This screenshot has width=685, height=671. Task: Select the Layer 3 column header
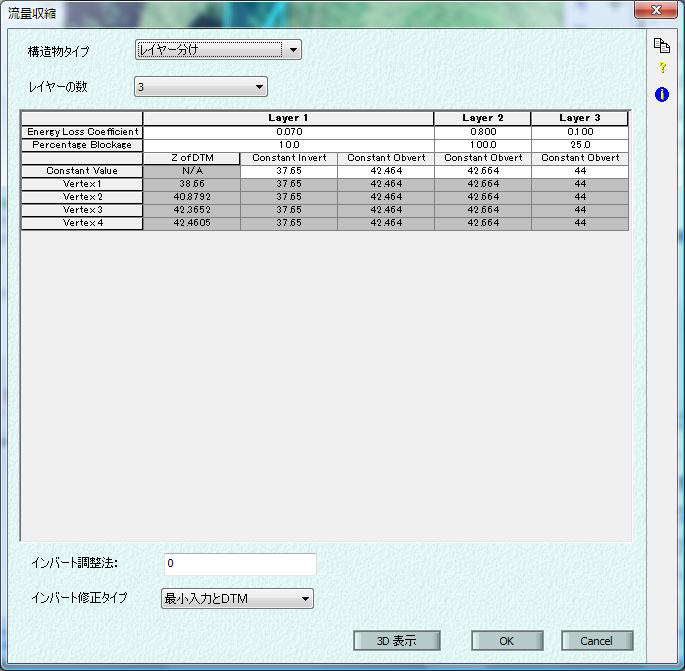580,118
